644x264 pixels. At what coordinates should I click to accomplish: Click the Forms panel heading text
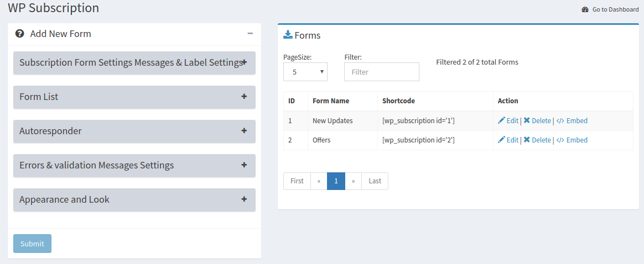click(x=308, y=36)
